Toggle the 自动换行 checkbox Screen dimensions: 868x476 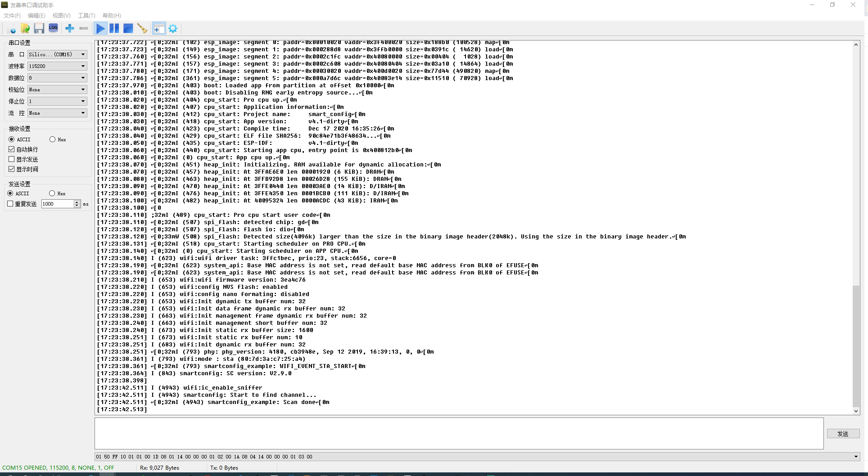(12, 149)
